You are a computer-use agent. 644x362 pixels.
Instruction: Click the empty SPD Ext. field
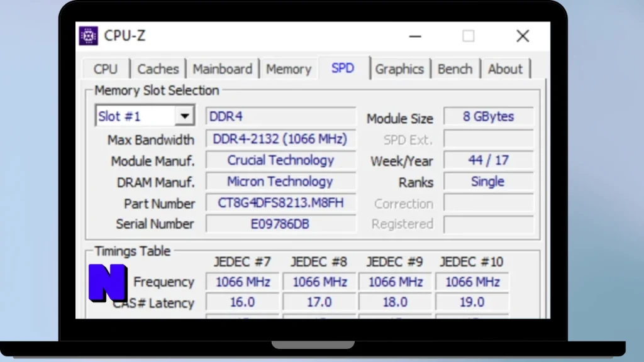[488, 139]
